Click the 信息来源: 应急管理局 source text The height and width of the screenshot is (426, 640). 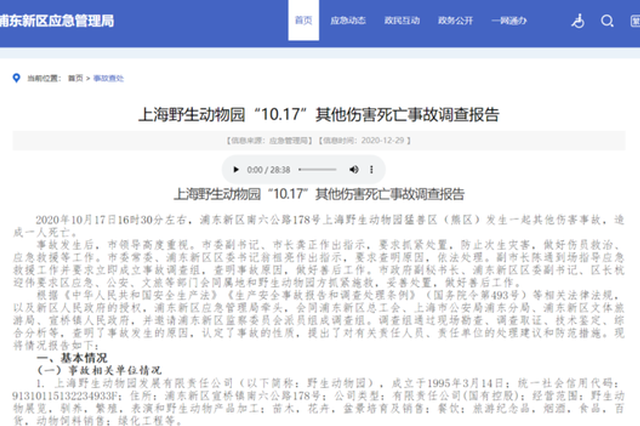(x=269, y=141)
